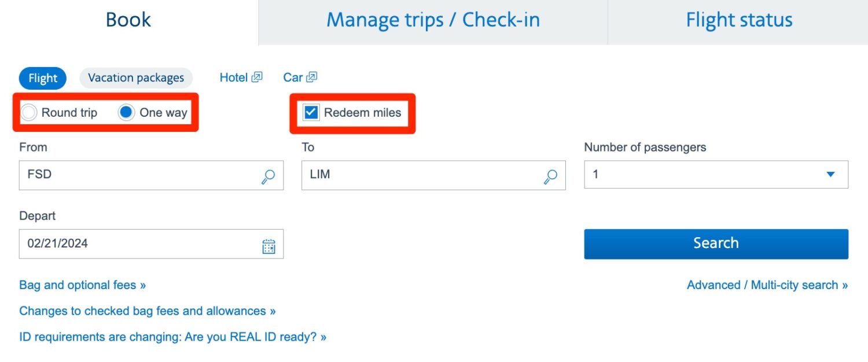
Task: Open the Bag and optional fees link
Action: (x=82, y=285)
